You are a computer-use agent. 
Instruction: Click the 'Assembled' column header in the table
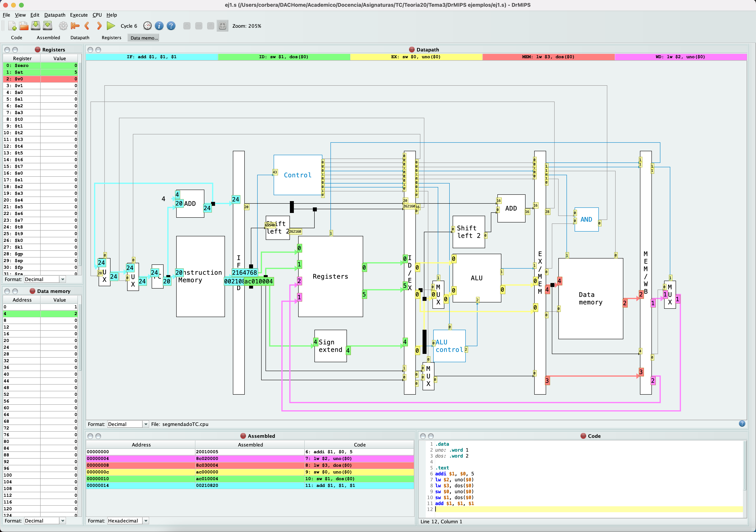pos(250,445)
